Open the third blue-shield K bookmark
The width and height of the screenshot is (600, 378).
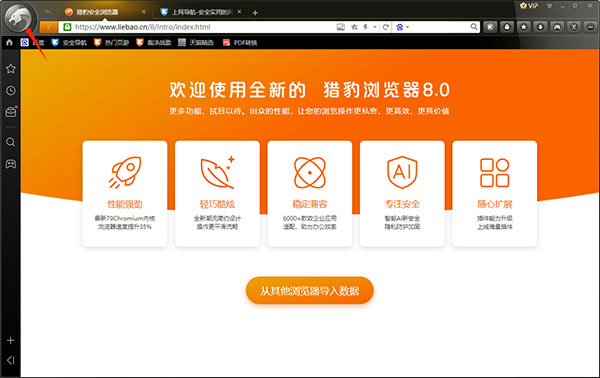click(154, 42)
